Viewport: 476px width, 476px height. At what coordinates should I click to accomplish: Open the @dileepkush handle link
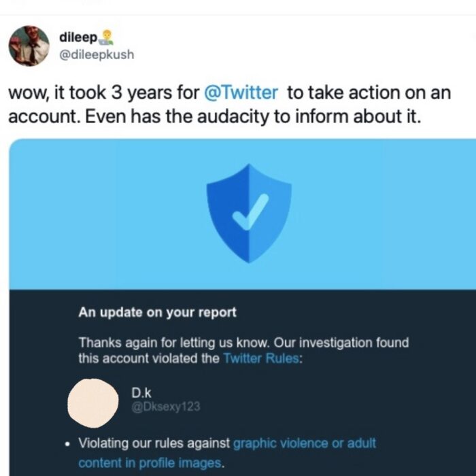(97, 54)
